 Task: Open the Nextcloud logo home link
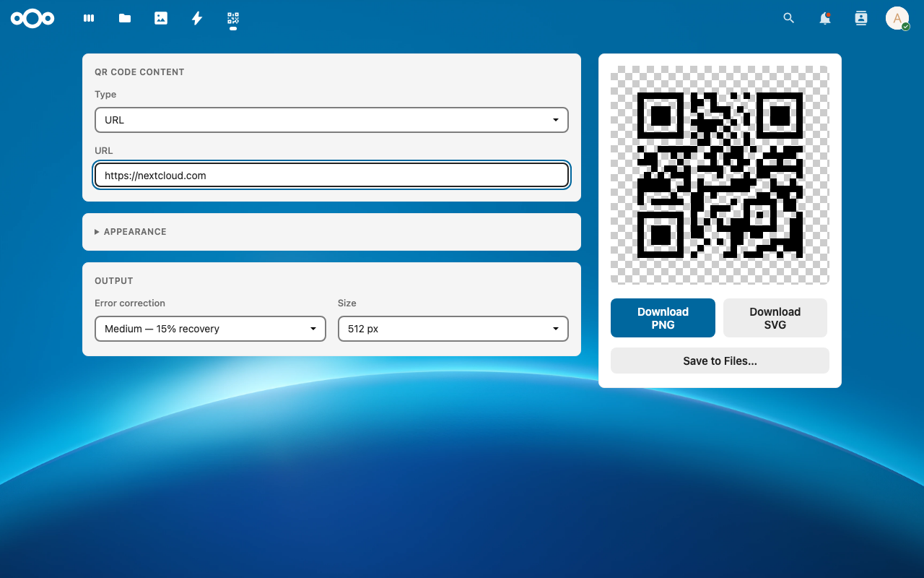pos(32,18)
